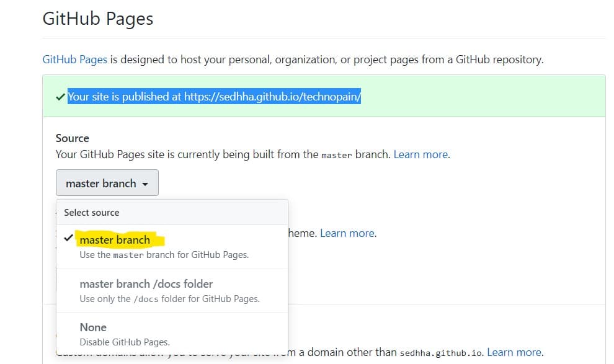Click the GitHub Pages page heading
This screenshot has width=614, height=364.
point(97,19)
